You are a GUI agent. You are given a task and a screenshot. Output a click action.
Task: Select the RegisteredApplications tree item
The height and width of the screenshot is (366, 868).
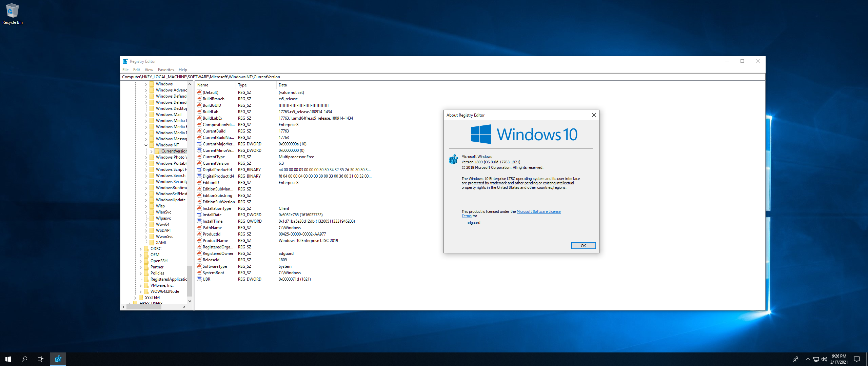pyautogui.click(x=169, y=279)
